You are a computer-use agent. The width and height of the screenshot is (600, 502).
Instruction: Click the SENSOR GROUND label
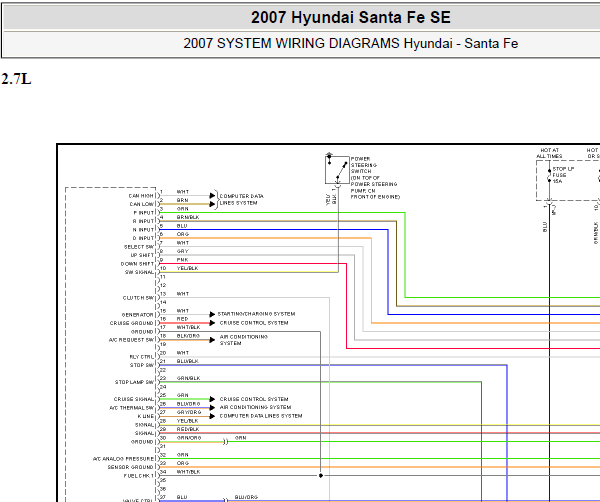130,467
